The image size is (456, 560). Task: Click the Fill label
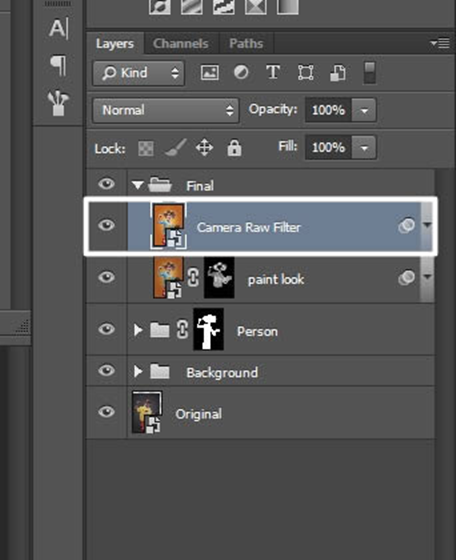click(288, 146)
